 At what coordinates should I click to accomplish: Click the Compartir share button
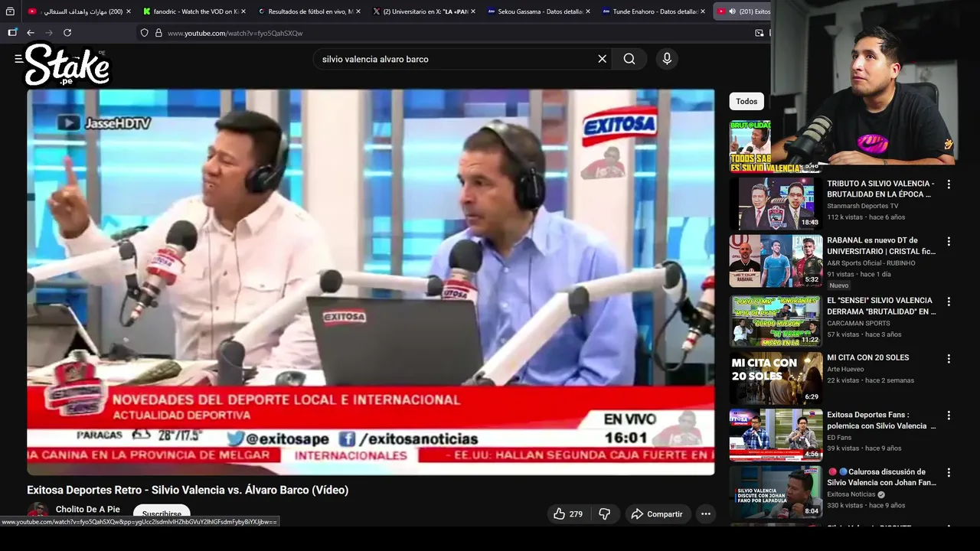[x=657, y=514]
